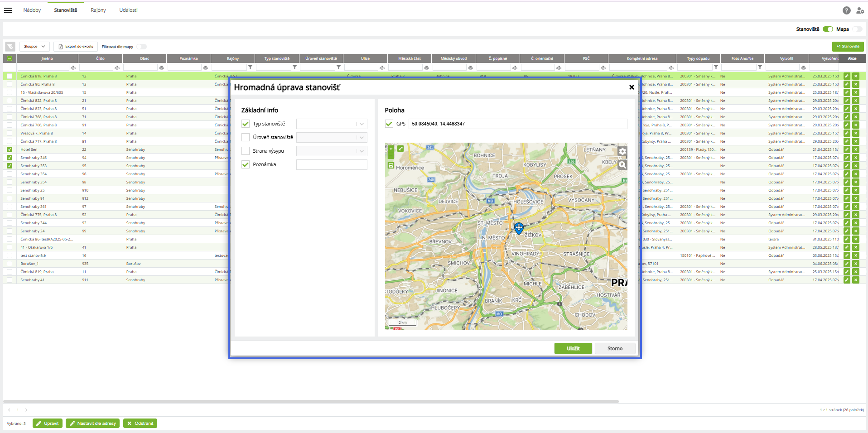Open the Sloupce columns dropdown
This screenshot has height=433, width=868.
(x=34, y=47)
